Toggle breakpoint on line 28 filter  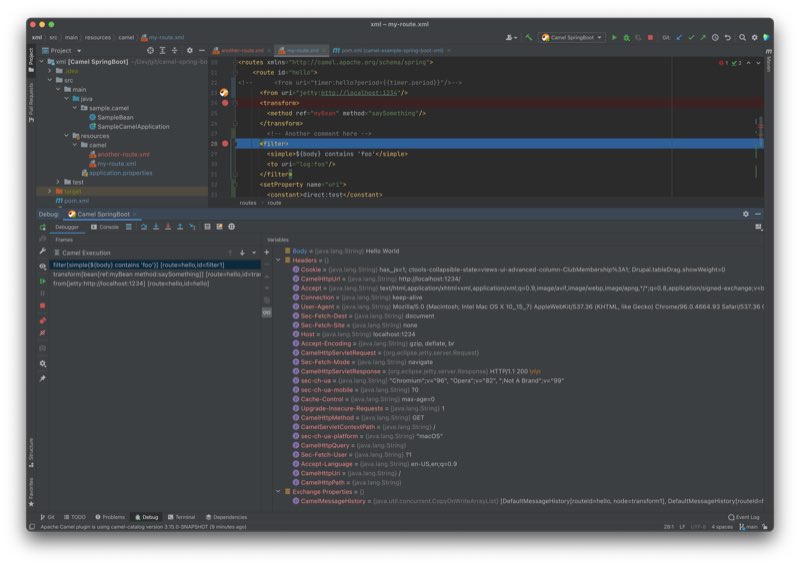tap(225, 144)
